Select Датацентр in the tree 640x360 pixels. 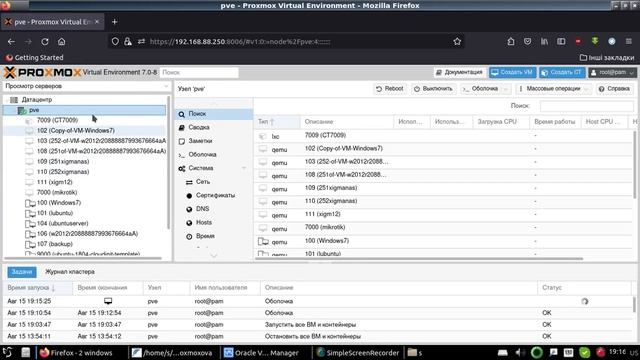tap(37, 100)
